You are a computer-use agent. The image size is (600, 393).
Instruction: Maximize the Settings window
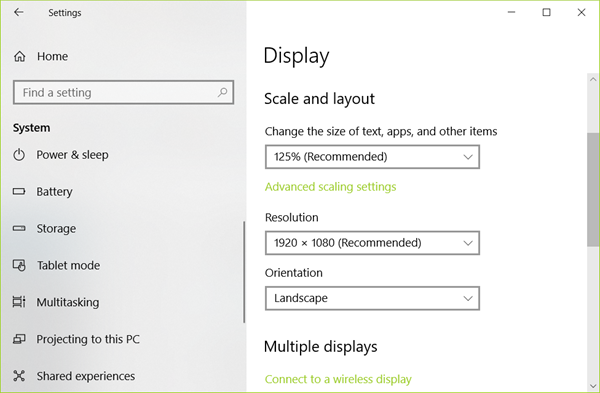point(546,12)
